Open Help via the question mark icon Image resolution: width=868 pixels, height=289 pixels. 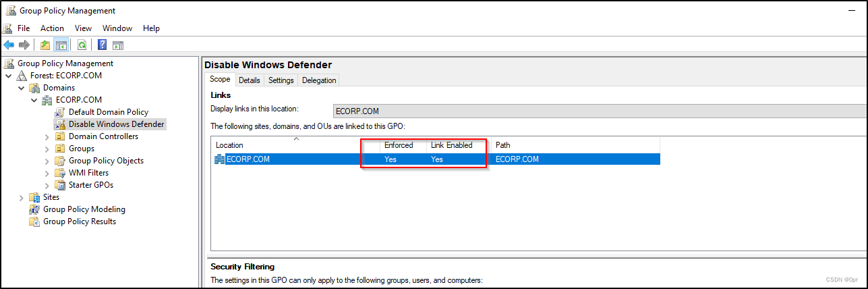102,45
